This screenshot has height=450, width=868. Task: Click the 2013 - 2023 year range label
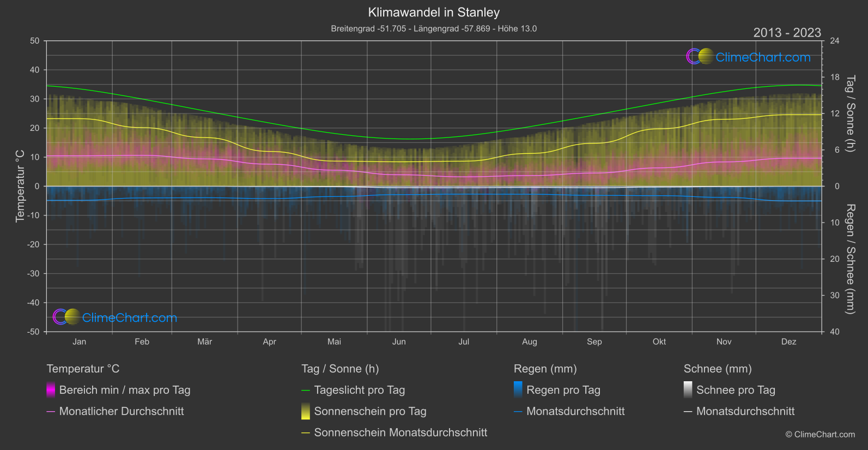[787, 33]
